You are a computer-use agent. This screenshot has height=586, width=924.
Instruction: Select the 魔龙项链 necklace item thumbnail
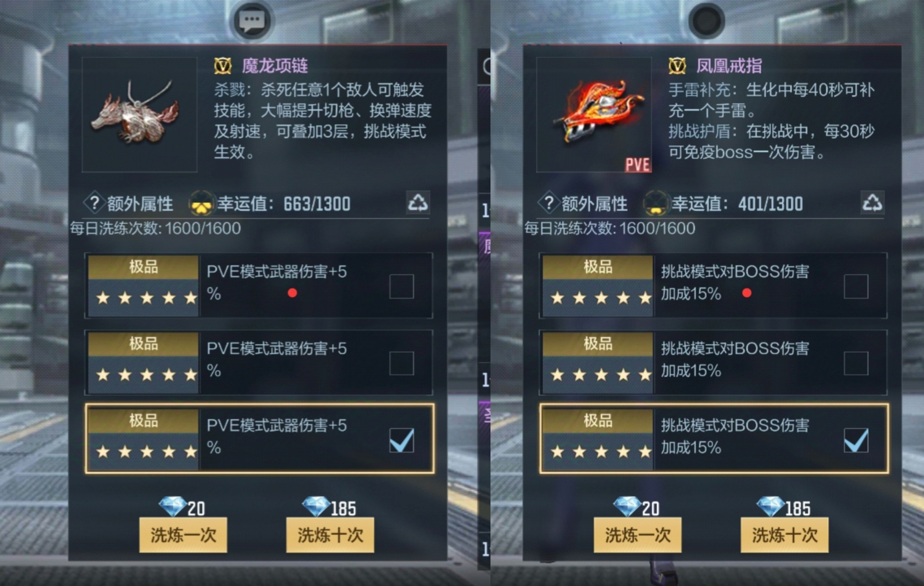tap(140, 115)
